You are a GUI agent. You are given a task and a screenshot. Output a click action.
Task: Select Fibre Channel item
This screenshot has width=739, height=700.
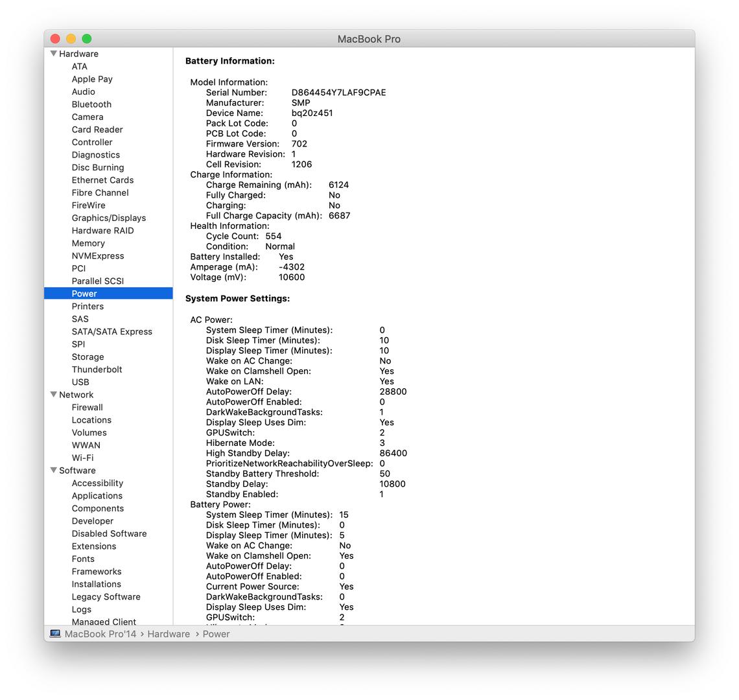100,192
